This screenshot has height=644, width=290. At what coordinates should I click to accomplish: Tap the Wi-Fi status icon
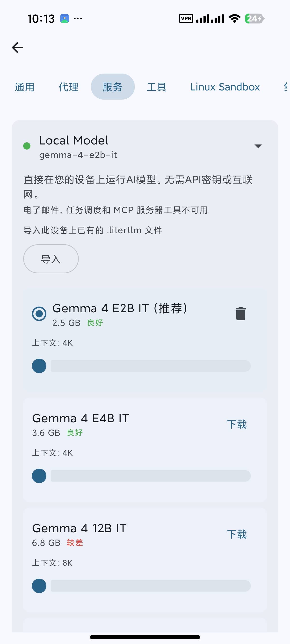tap(235, 19)
